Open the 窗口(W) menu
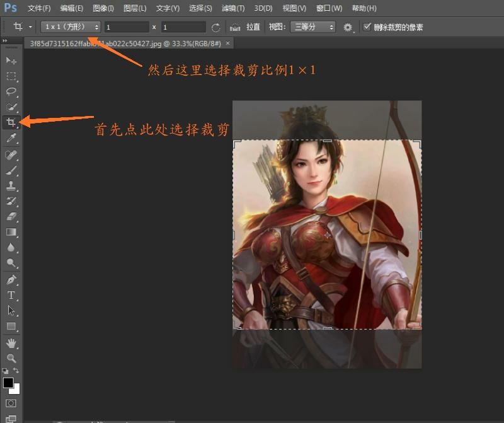Screen dimensions: 504x423 pos(329,8)
